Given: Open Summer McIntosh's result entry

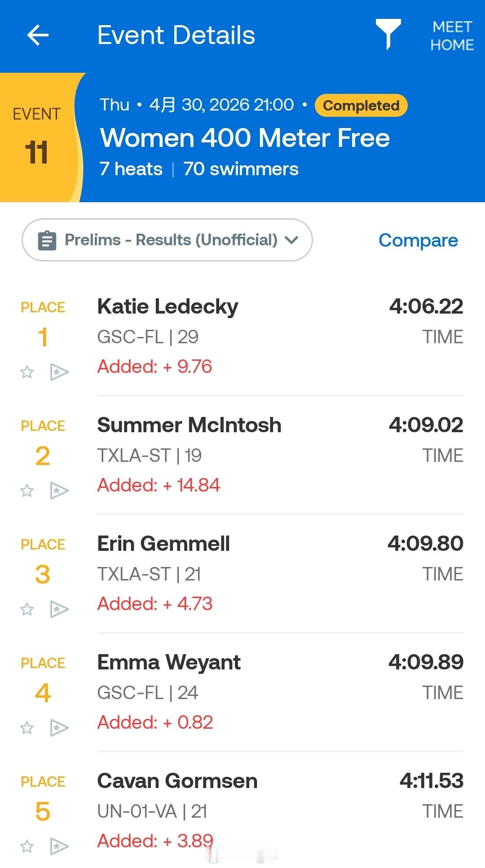Looking at the screenshot, I should (189, 425).
